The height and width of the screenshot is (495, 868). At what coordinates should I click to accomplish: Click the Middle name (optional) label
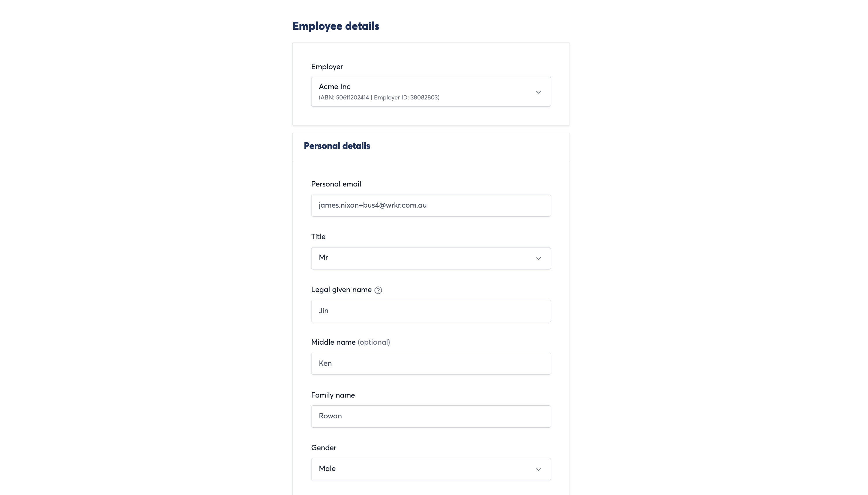click(350, 342)
